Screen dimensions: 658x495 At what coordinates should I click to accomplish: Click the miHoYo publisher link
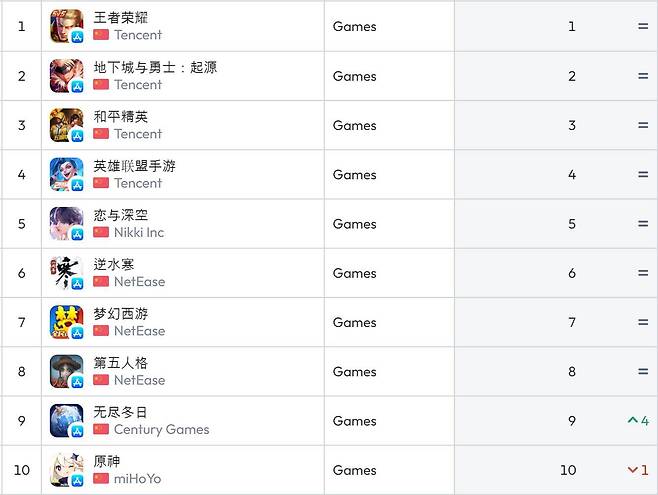pyautogui.click(x=137, y=479)
